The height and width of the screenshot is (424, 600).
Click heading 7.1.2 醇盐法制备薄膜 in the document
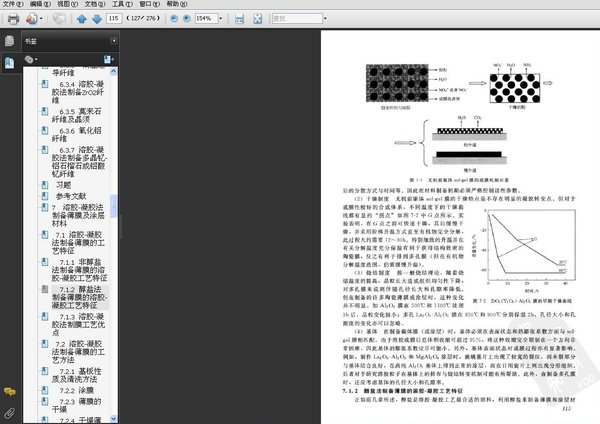[403, 391]
